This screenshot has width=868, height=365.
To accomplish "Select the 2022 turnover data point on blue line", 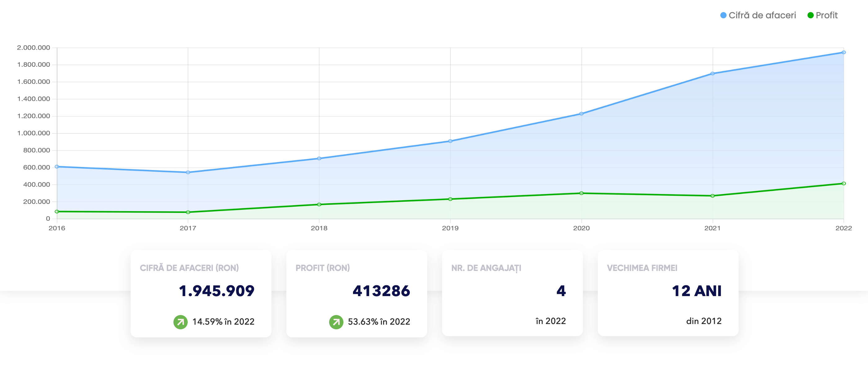I will 843,52.
